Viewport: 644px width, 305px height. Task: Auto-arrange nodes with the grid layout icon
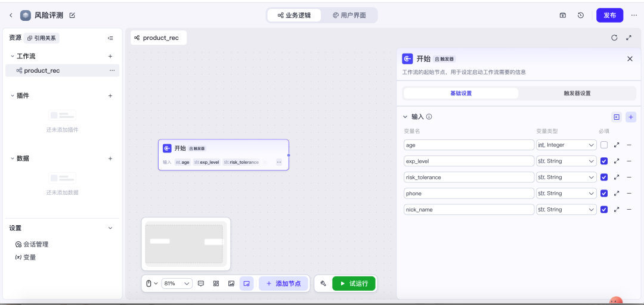tap(216, 283)
